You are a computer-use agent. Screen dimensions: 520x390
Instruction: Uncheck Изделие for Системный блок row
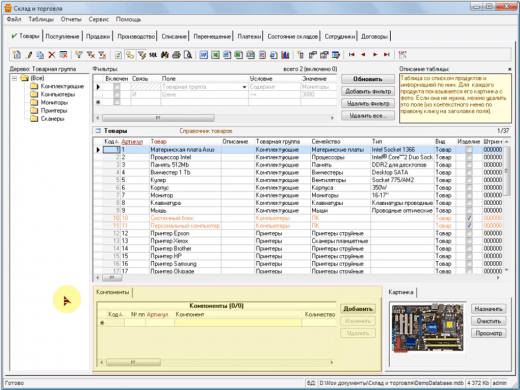469,218
